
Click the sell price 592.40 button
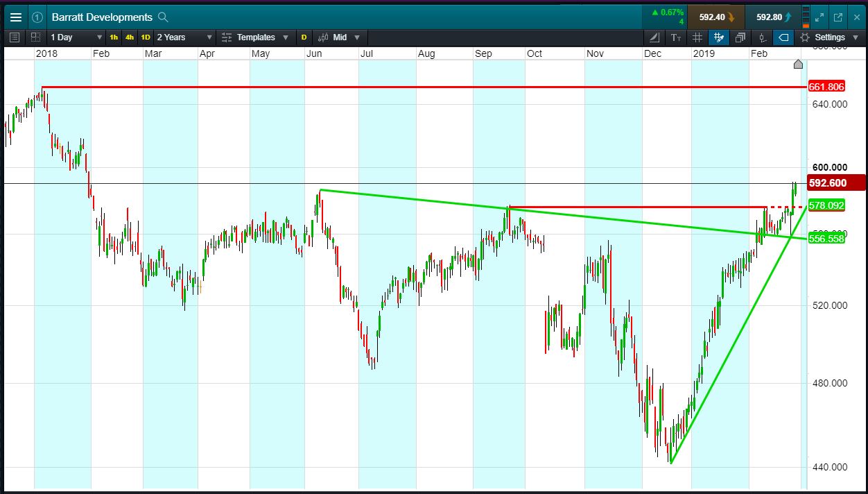click(x=716, y=17)
